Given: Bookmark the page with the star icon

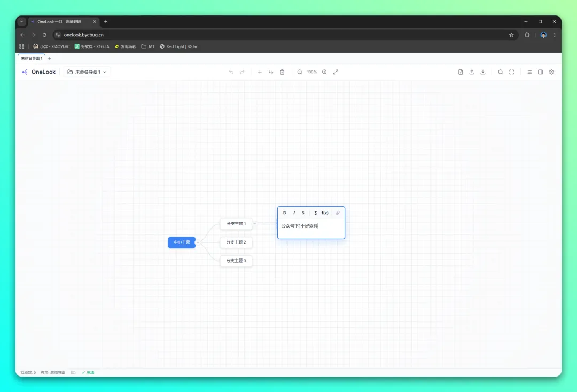Looking at the screenshot, I should coord(511,35).
